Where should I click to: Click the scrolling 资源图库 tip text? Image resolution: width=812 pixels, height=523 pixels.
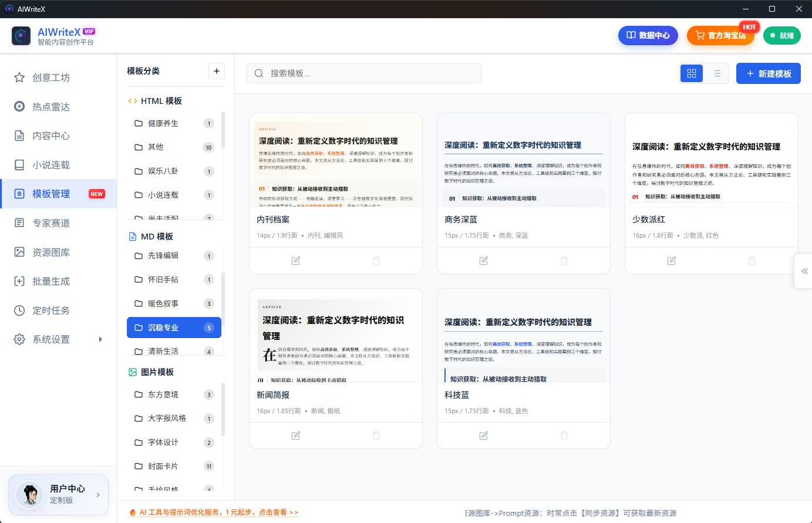(571, 513)
